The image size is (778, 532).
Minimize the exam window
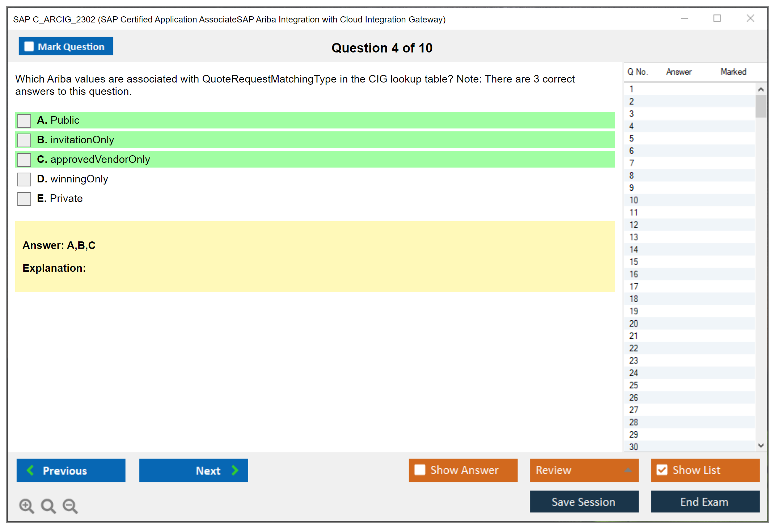[x=684, y=18]
